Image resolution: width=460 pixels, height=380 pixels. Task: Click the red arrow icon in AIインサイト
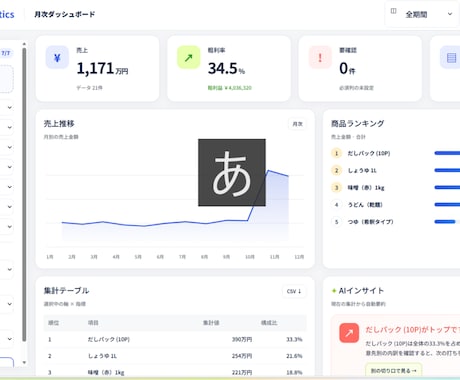coord(349,333)
